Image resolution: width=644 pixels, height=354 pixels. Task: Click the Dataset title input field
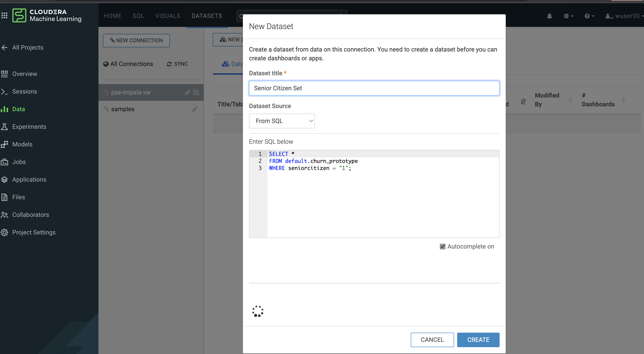click(x=374, y=88)
